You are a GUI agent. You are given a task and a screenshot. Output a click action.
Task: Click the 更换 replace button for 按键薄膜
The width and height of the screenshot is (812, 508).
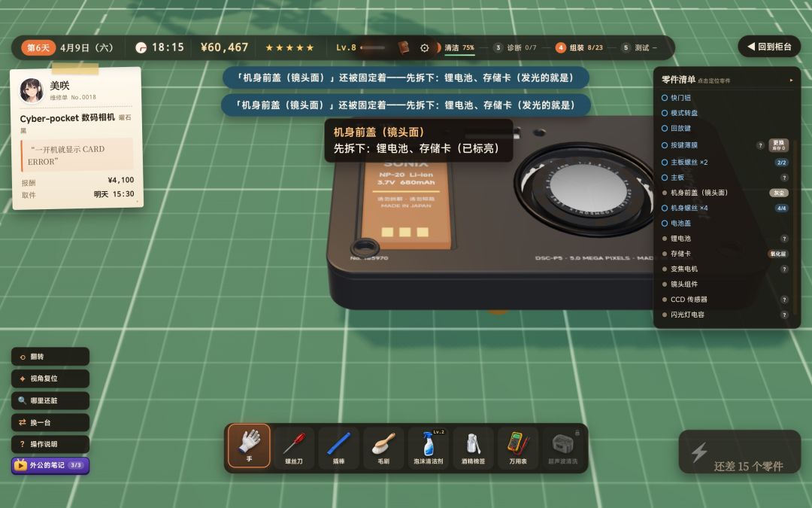(x=778, y=145)
